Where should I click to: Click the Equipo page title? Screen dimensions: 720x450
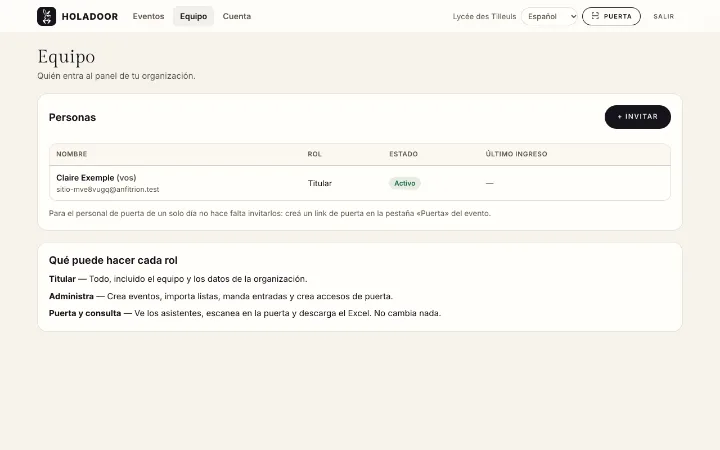[66, 57]
